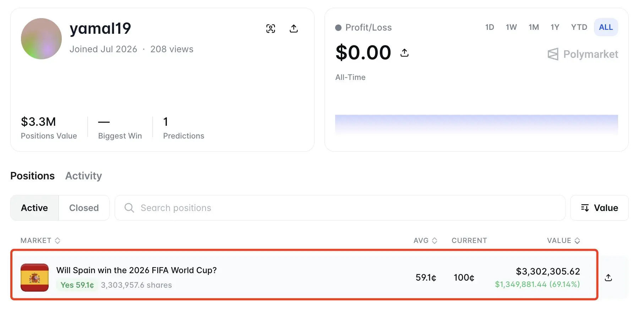Focus the Search positions field
This screenshot has width=644, height=314.
point(340,208)
